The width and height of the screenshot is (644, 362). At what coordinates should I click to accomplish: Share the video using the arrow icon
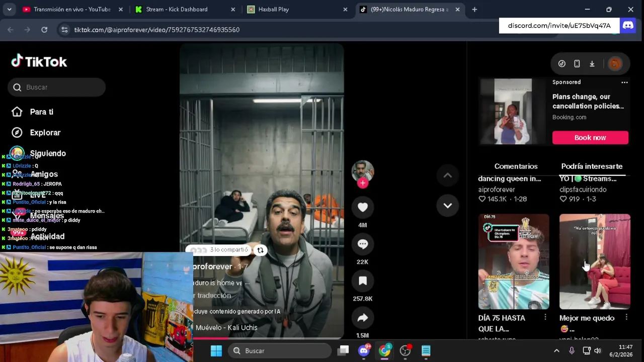tap(362, 318)
